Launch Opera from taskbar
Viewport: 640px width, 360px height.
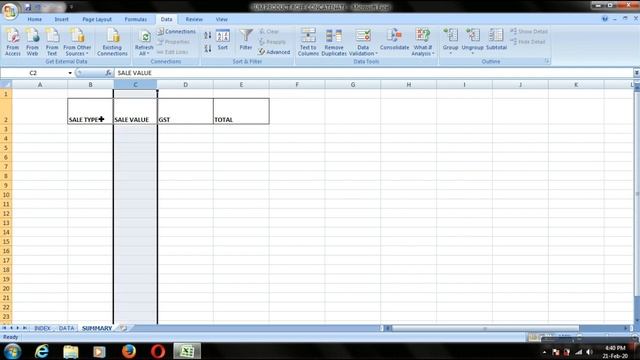point(158,351)
